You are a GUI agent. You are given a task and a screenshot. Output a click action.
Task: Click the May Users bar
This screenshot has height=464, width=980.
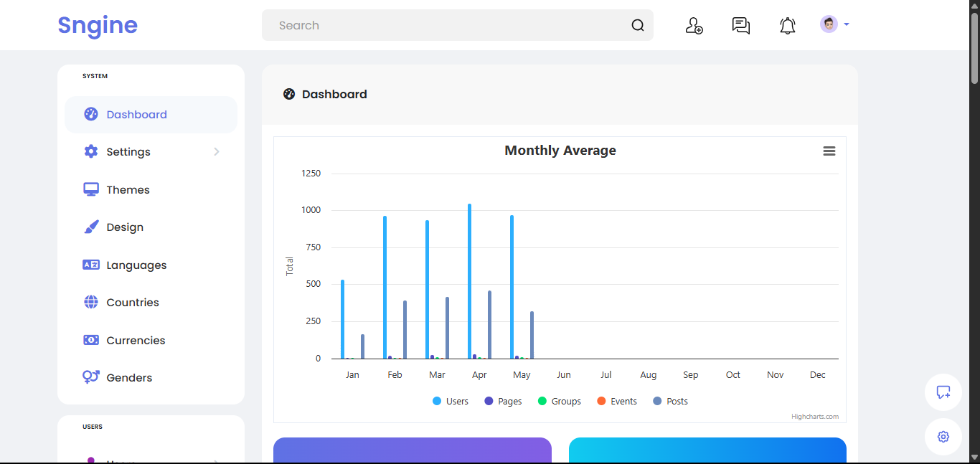512,287
